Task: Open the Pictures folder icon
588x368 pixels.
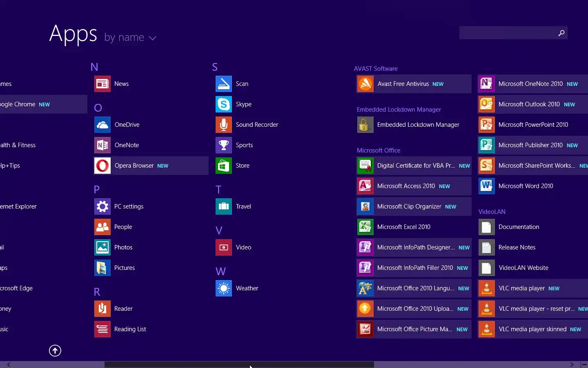Action: [102, 268]
